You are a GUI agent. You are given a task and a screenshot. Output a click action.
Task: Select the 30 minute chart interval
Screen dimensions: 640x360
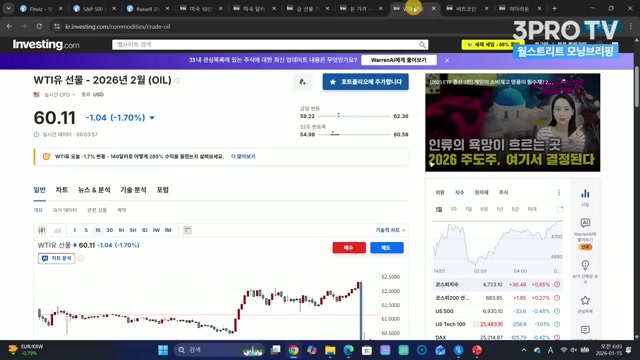[109, 230]
